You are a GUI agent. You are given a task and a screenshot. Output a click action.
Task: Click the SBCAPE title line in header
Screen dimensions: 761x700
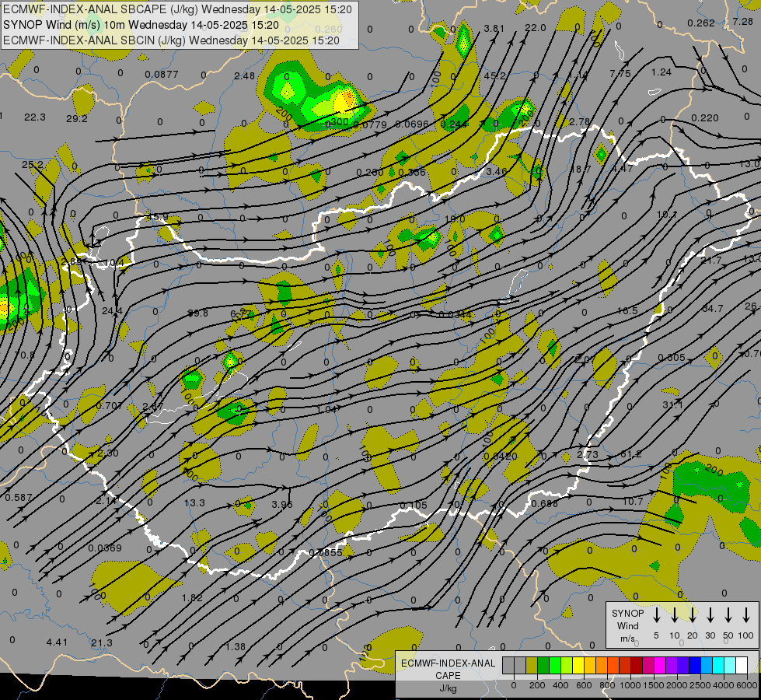pos(177,9)
